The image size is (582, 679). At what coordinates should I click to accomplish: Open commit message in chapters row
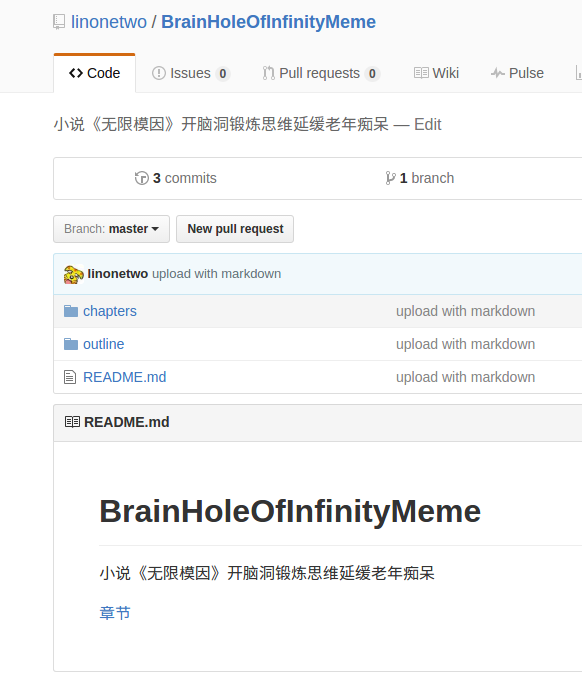tap(466, 311)
